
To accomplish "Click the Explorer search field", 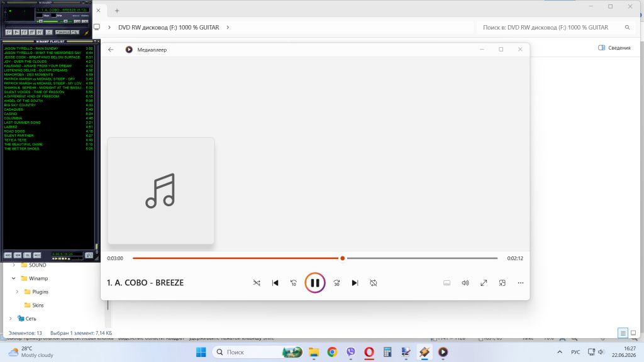I will pyautogui.click(x=557, y=28).
